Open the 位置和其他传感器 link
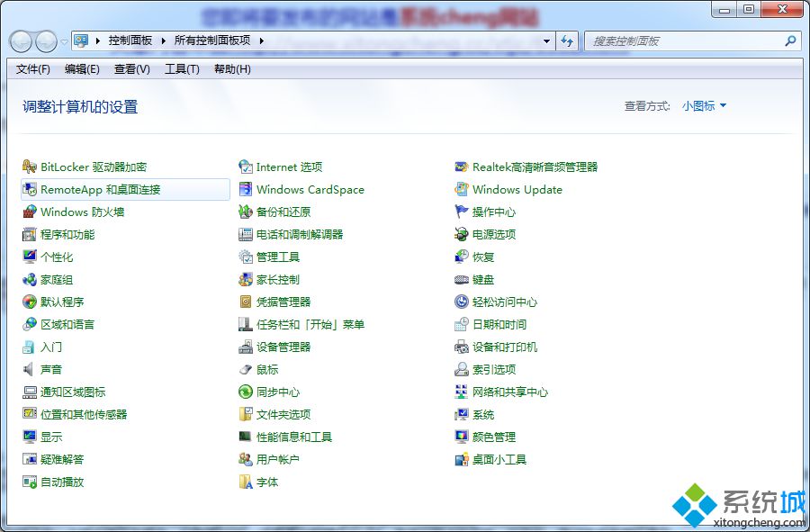This screenshot has width=810, height=532. point(84,414)
